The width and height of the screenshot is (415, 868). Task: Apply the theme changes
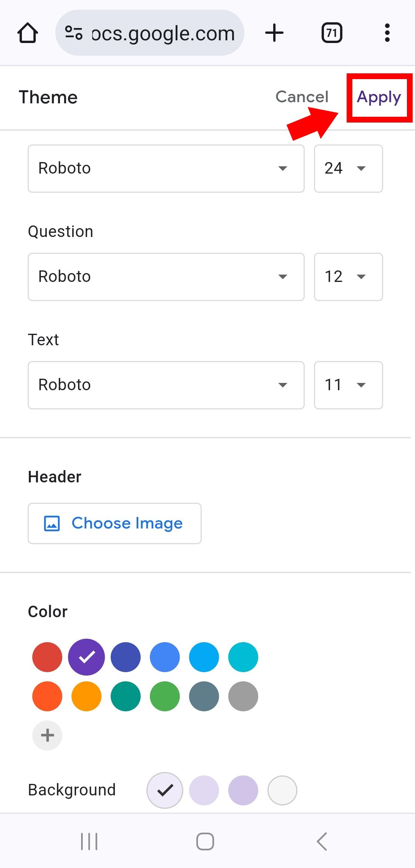tap(379, 97)
